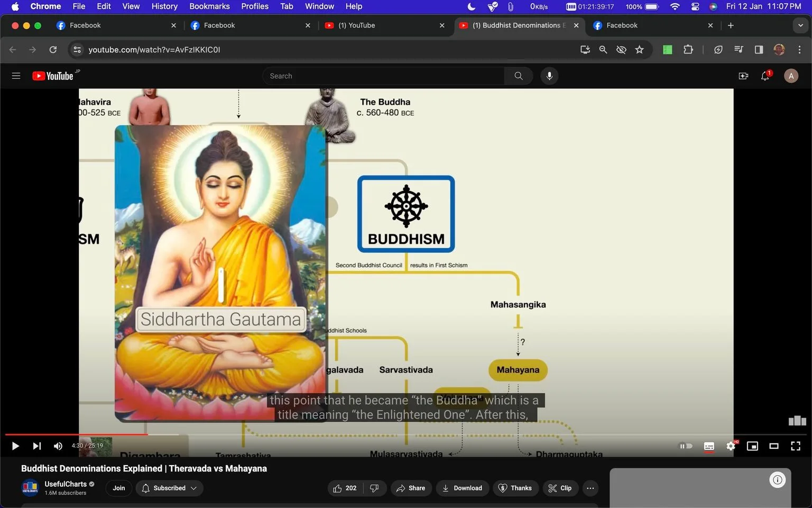Go back in Chrome browser
Screen dimensions: 812x508
point(13,50)
